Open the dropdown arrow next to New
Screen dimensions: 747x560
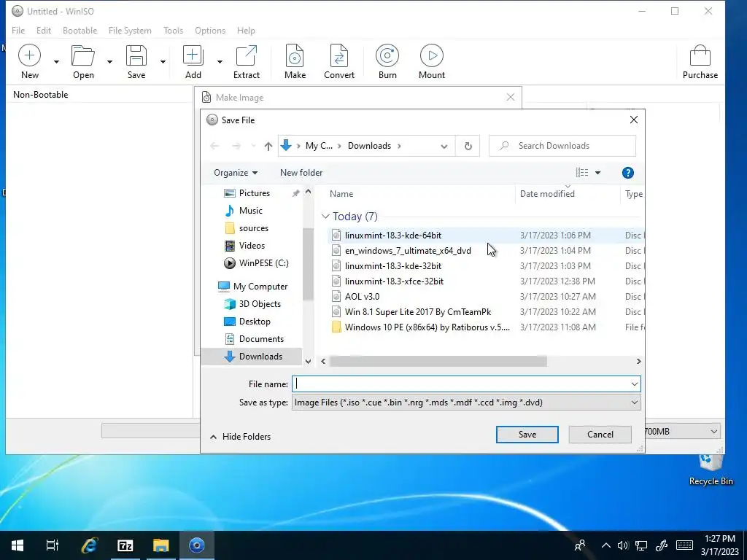[x=56, y=62]
